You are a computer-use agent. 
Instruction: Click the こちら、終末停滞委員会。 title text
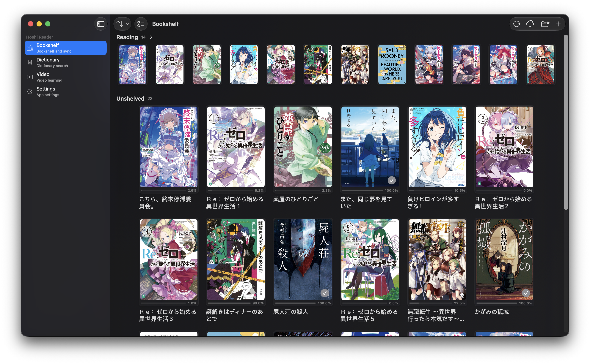pyautogui.click(x=165, y=203)
